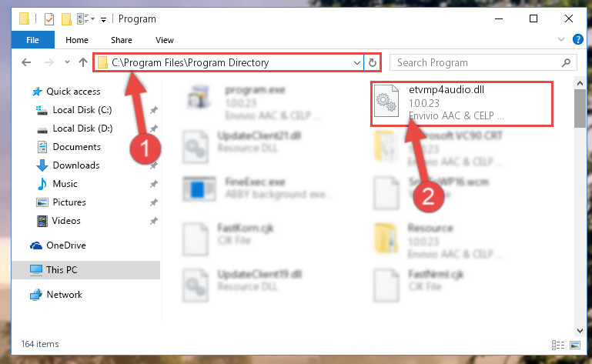Toggle pin next to Videos folder

pyautogui.click(x=154, y=221)
